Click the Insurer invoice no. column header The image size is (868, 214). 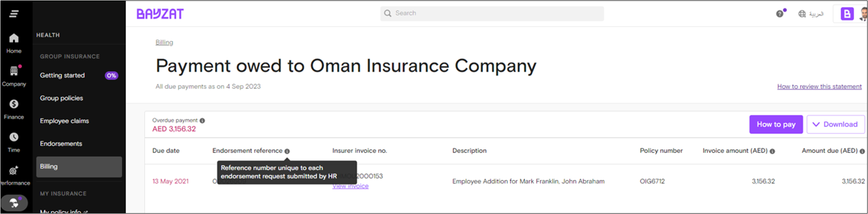pos(360,150)
